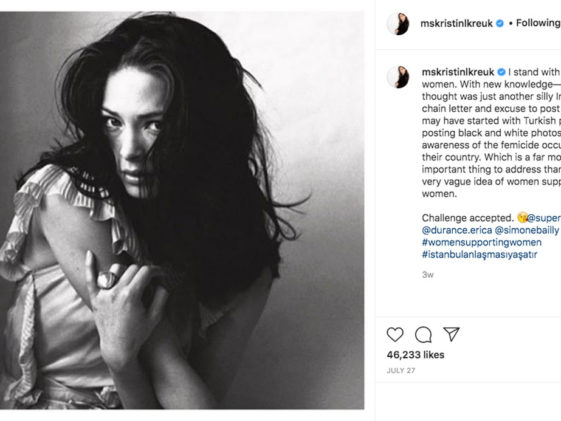Click the JULY 27 post date
The height and width of the screenshot is (421, 561).
tap(401, 371)
